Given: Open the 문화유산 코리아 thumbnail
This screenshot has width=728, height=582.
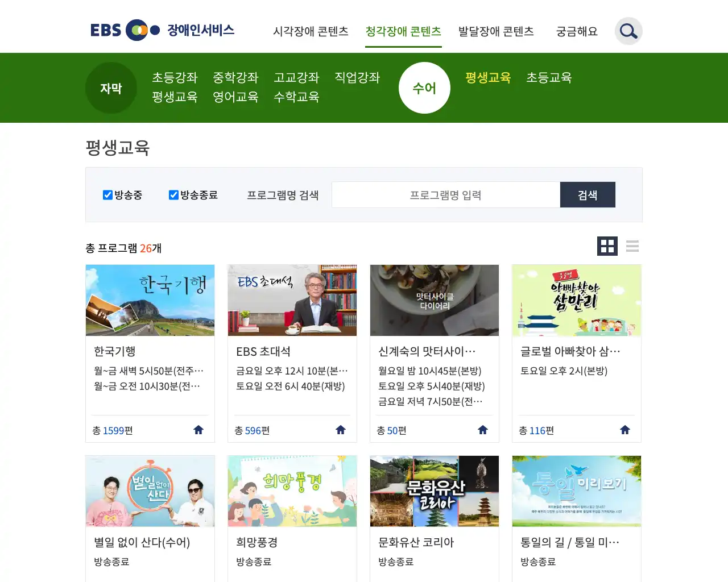Looking at the screenshot, I should 435,491.
